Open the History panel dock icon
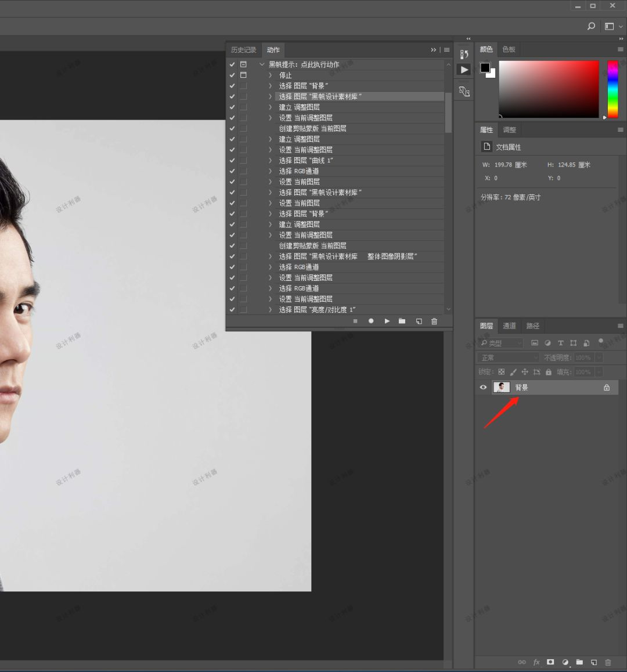The height and width of the screenshot is (672, 627). (x=464, y=54)
